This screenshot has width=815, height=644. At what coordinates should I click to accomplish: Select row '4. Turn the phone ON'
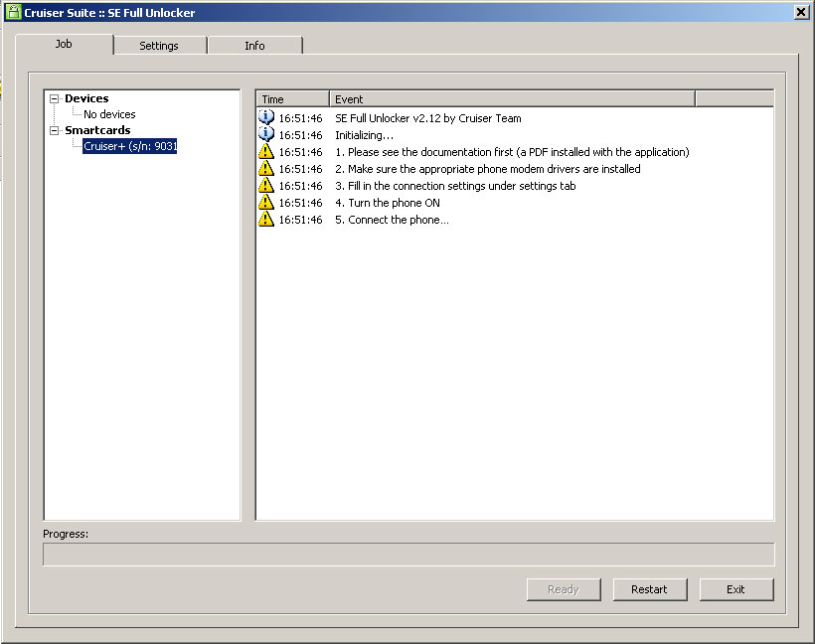(515, 202)
